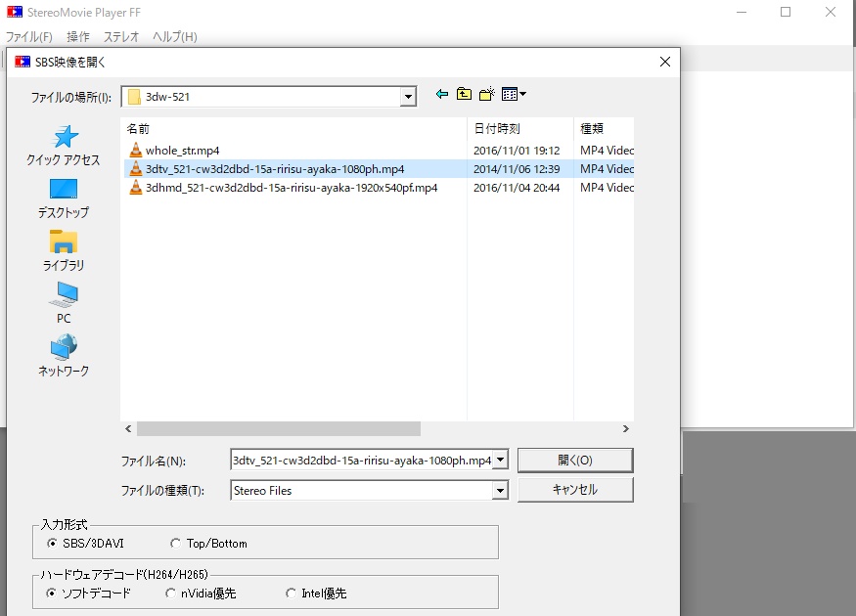Click the 開く(O) button

pos(575,460)
